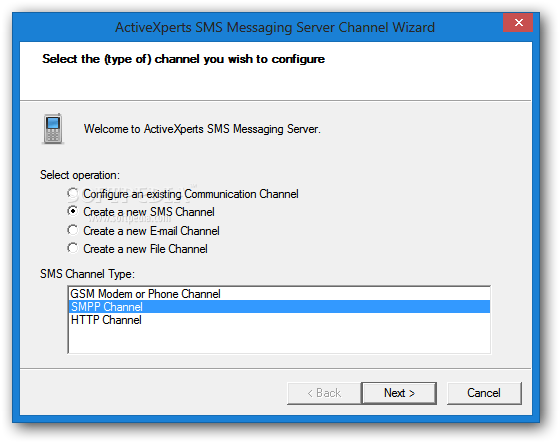Pick Create a new File Channel option
The width and height of the screenshot is (560, 443).
[138, 249]
